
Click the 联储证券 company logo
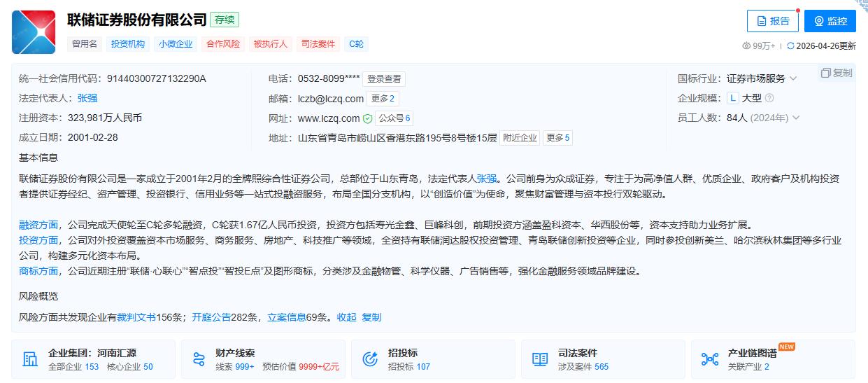coord(34,32)
